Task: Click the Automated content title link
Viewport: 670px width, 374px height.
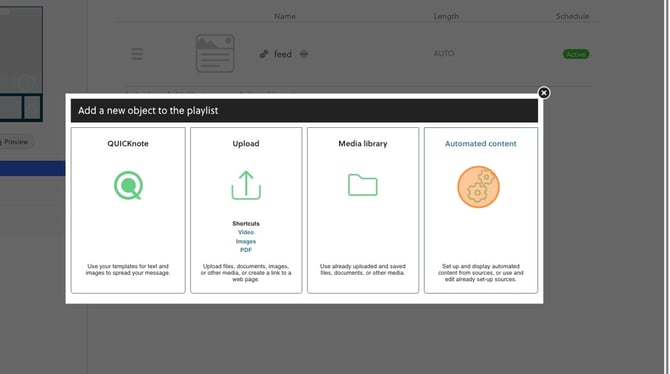Action: coord(481,144)
